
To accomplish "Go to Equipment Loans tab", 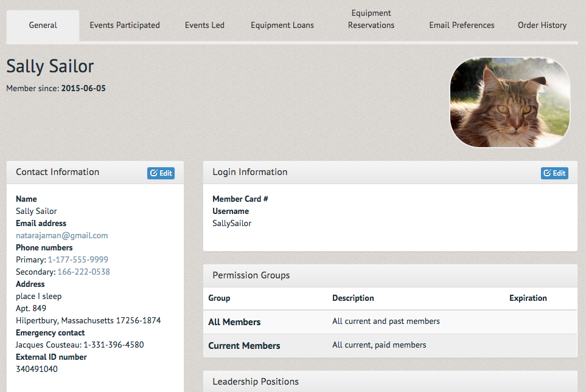I will tap(282, 26).
